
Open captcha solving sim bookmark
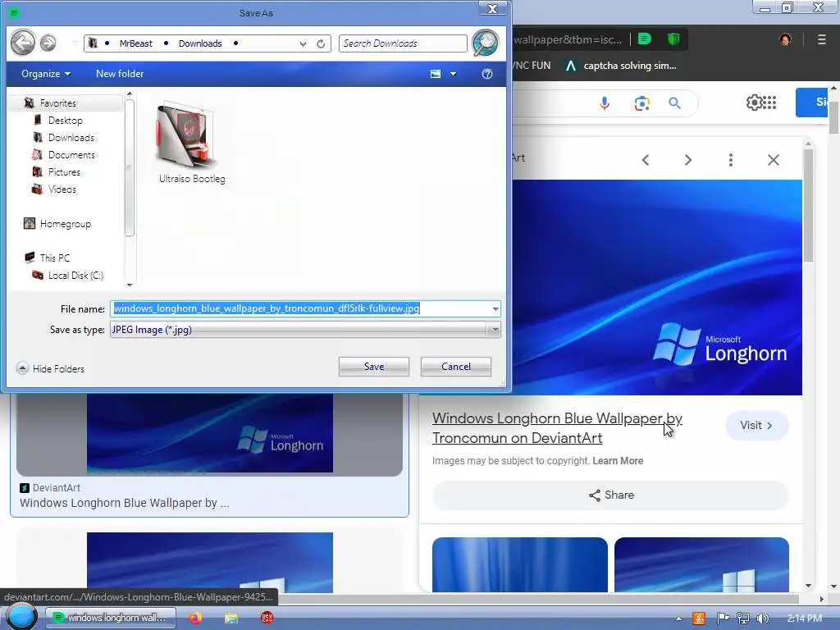coord(622,66)
